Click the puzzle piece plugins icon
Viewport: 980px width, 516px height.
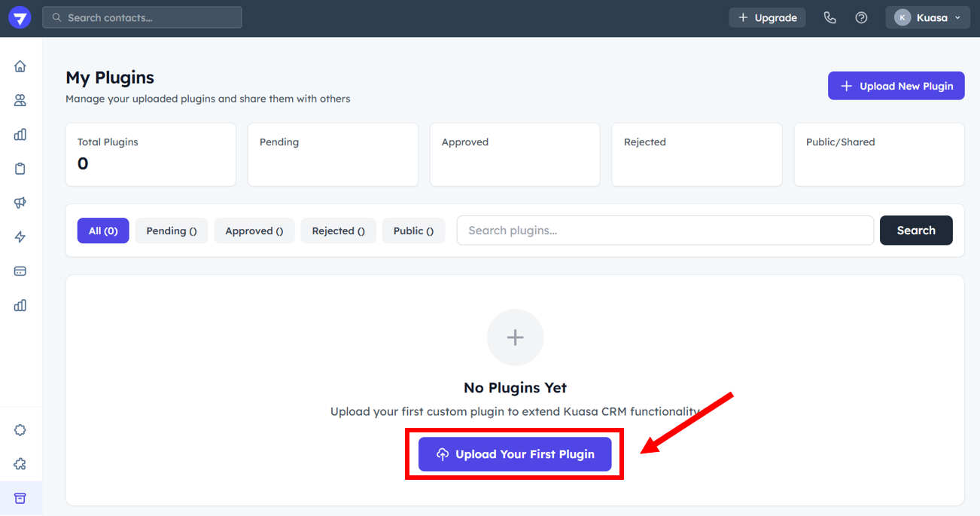pos(20,464)
